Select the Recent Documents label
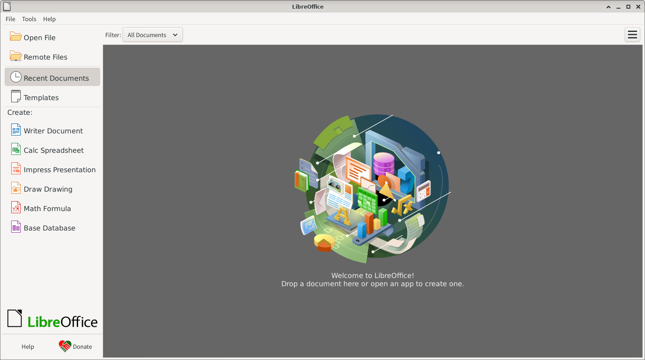 (x=56, y=78)
